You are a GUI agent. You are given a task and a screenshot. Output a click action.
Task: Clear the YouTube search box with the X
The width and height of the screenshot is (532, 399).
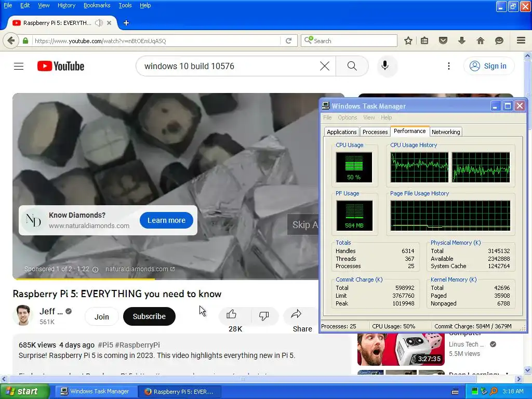tap(325, 66)
